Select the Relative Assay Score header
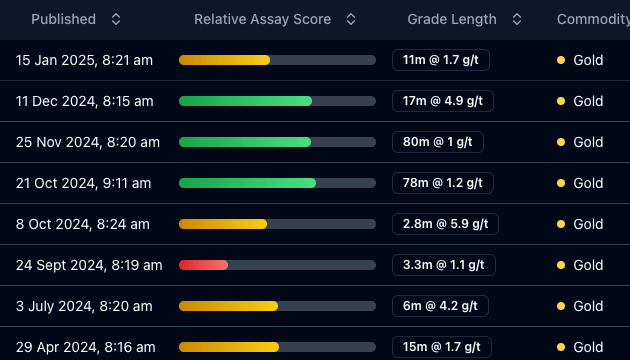Screen dimensions: 630x360 tap(262, 19)
